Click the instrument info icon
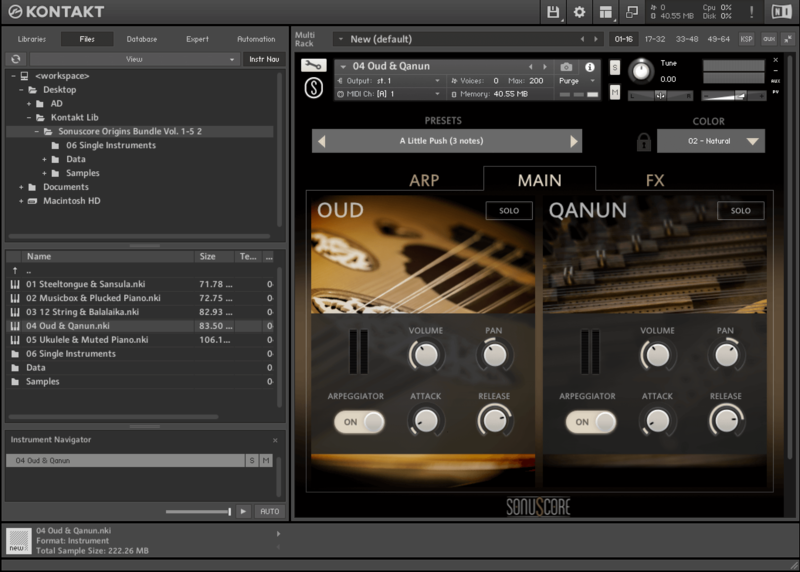The image size is (800, 572). click(x=590, y=67)
